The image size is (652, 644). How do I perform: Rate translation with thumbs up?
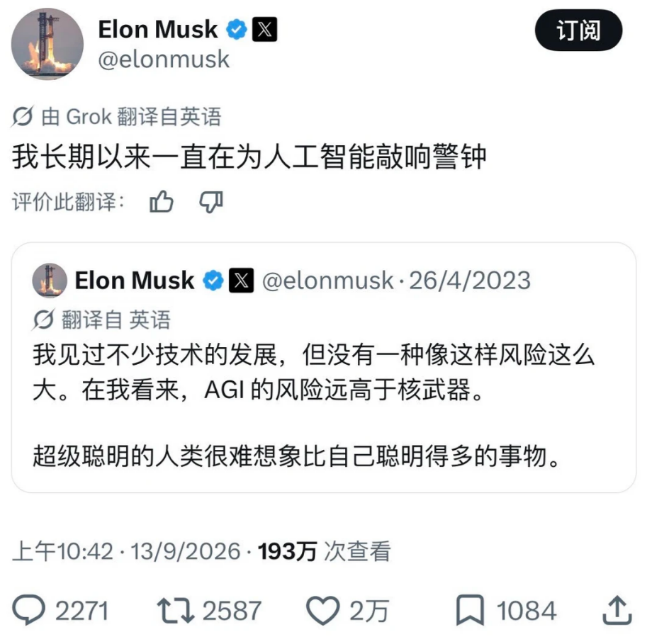coord(162,203)
